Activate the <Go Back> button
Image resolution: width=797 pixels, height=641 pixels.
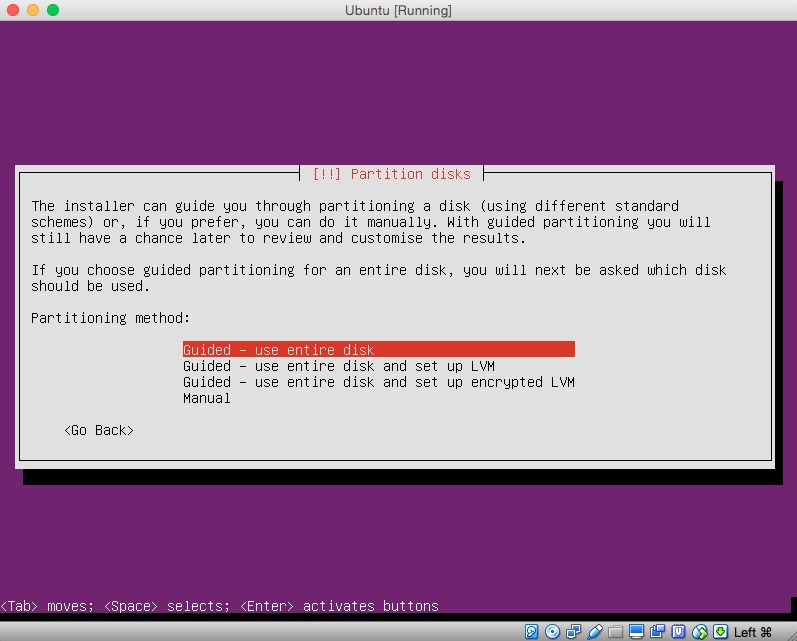coord(98,430)
